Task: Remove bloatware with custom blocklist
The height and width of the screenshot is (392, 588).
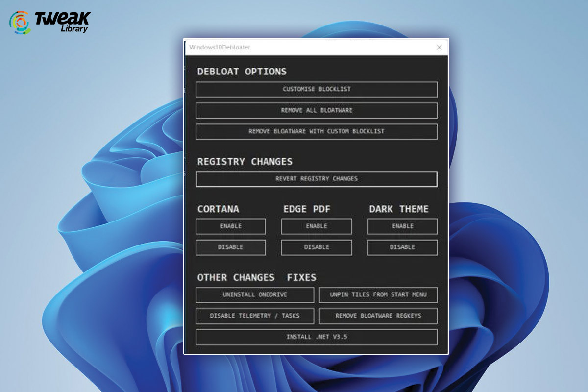Action: 317,131
